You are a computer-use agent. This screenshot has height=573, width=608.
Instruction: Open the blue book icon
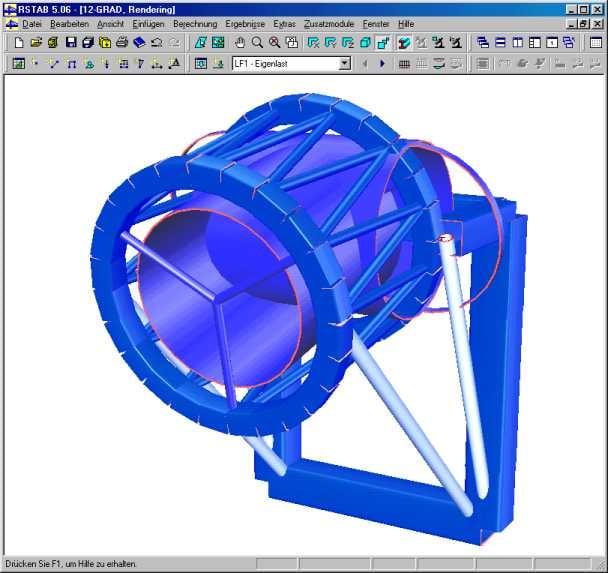(139, 42)
